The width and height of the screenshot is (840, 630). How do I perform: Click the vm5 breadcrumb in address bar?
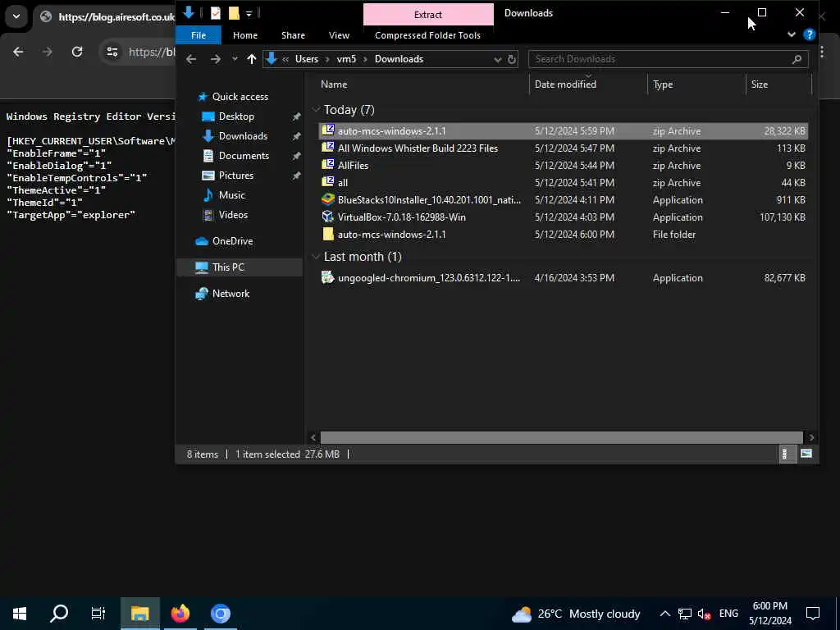pyautogui.click(x=346, y=59)
